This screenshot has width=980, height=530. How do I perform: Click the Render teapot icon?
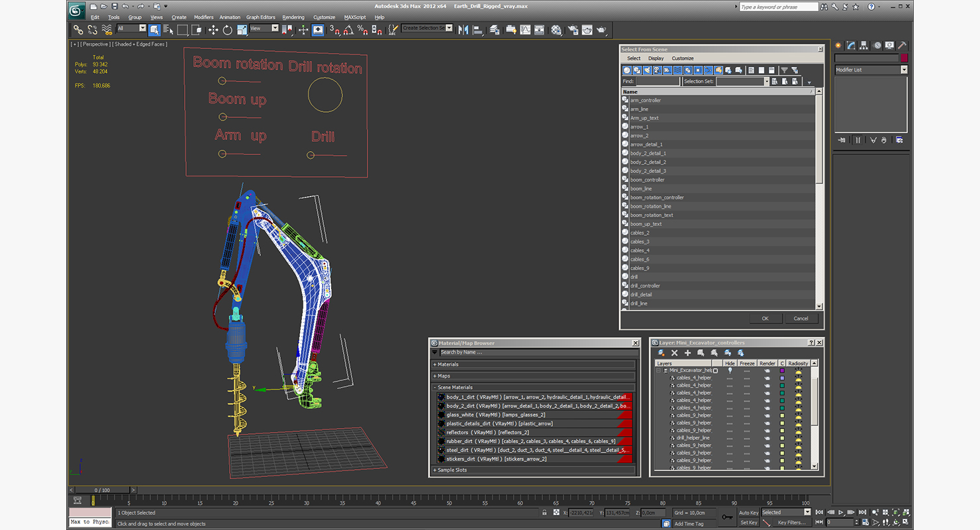pyautogui.click(x=601, y=30)
